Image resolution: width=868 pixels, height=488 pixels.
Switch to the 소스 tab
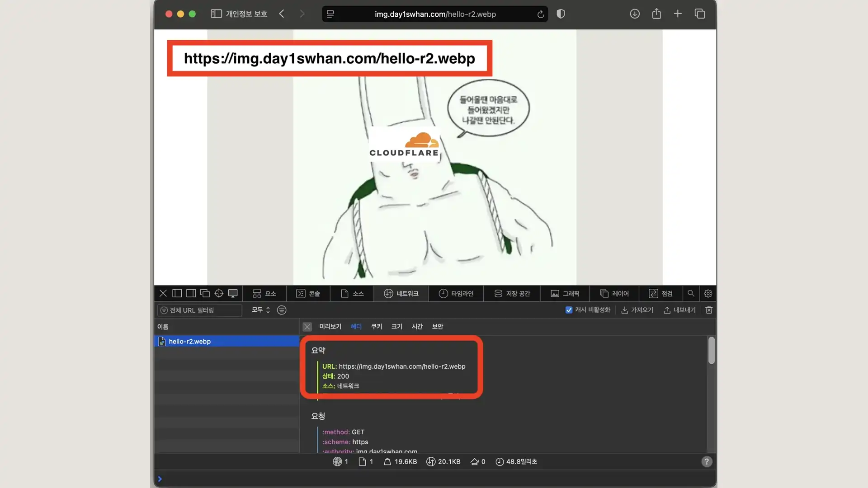pos(352,294)
